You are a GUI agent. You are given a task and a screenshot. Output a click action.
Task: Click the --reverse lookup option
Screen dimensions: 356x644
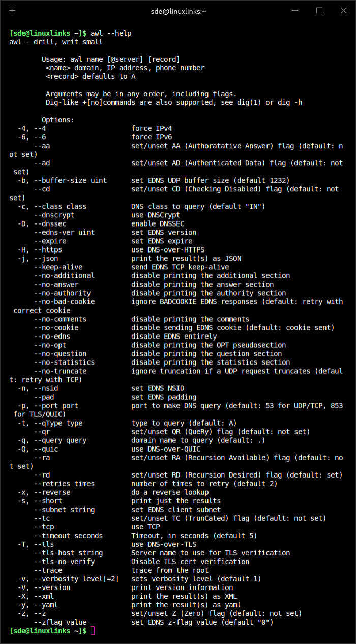[x=52, y=492]
